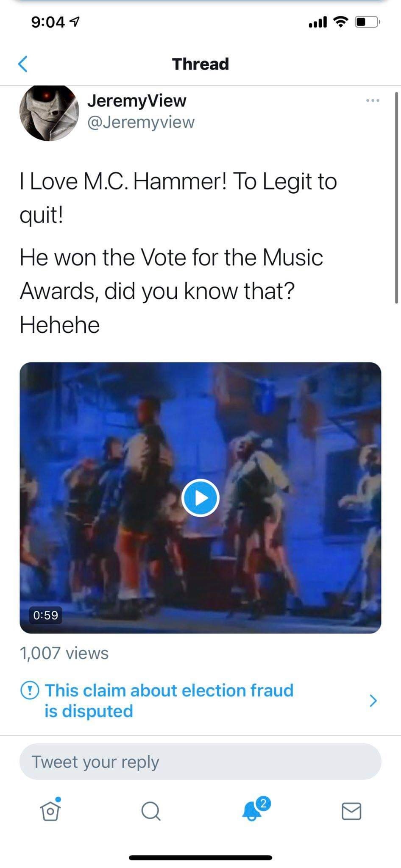This screenshot has height=868, width=401.
Task: Click the Thread header title
Action: (200, 64)
